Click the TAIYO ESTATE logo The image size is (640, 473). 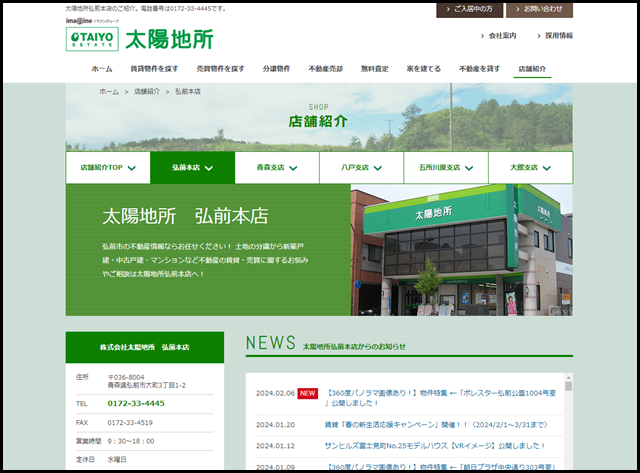(92, 39)
